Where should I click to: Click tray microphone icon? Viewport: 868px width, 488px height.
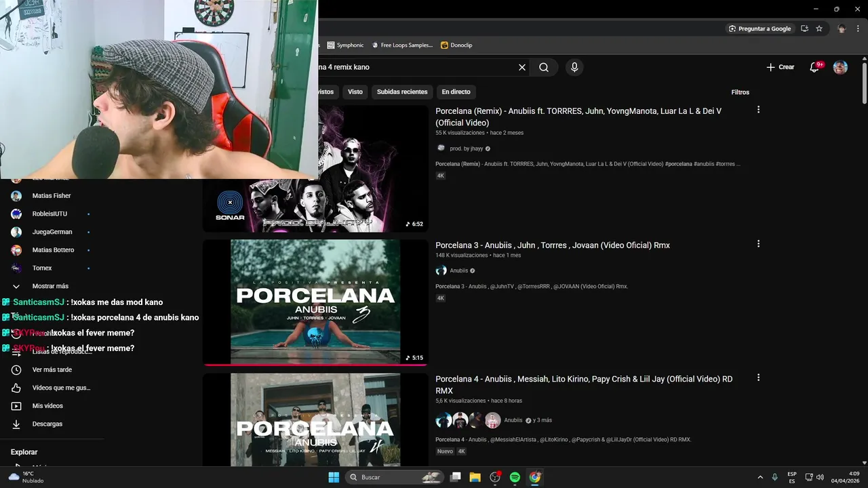(x=775, y=477)
